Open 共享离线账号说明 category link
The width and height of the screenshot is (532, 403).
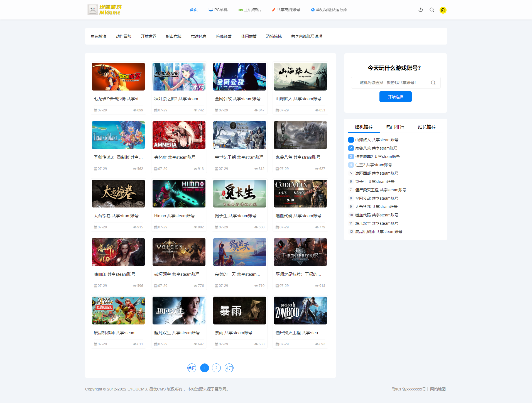(x=307, y=36)
